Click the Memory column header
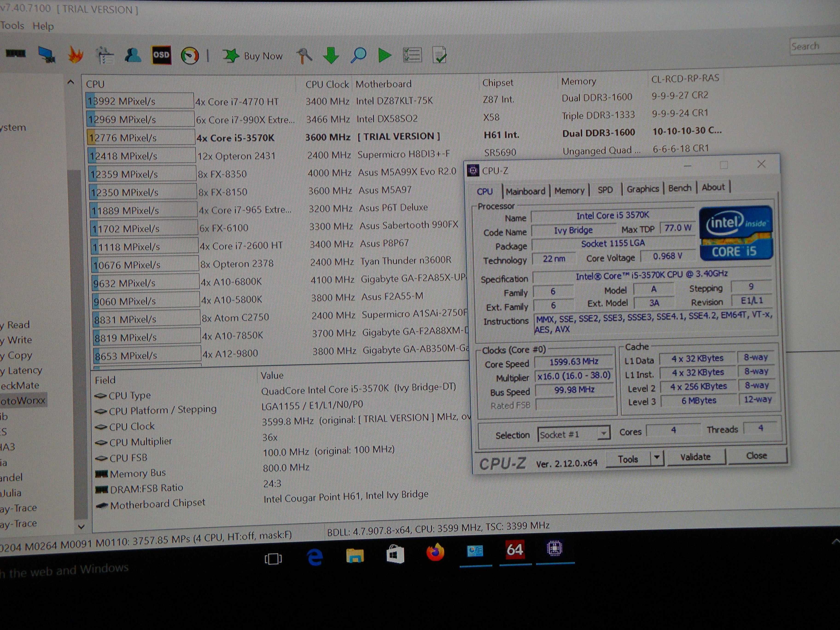This screenshot has width=840, height=630. 578,81
